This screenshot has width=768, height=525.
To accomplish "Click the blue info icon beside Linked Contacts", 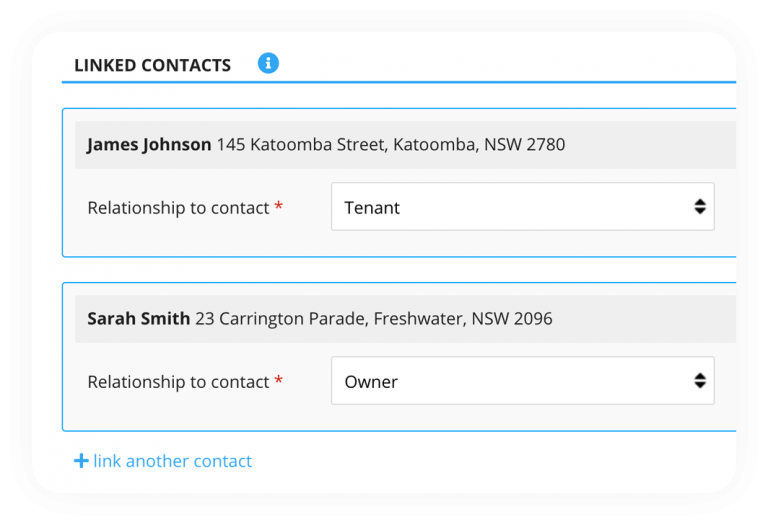I will (x=268, y=63).
